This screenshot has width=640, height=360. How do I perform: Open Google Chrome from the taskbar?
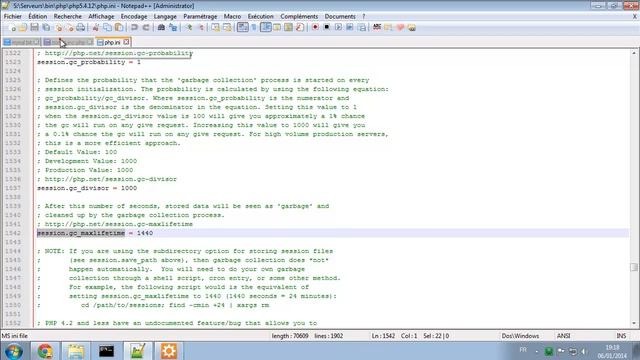pos(45,351)
